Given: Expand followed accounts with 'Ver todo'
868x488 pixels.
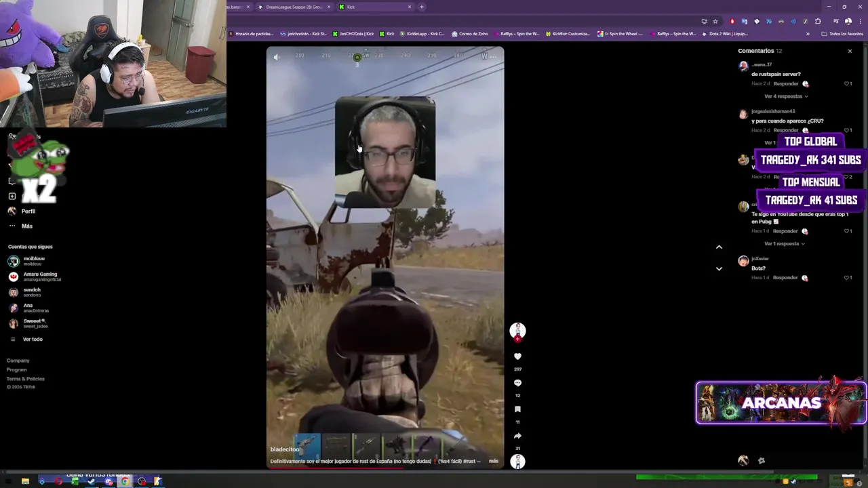Looking at the screenshot, I should pyautogui.click(x=27, y=339).
